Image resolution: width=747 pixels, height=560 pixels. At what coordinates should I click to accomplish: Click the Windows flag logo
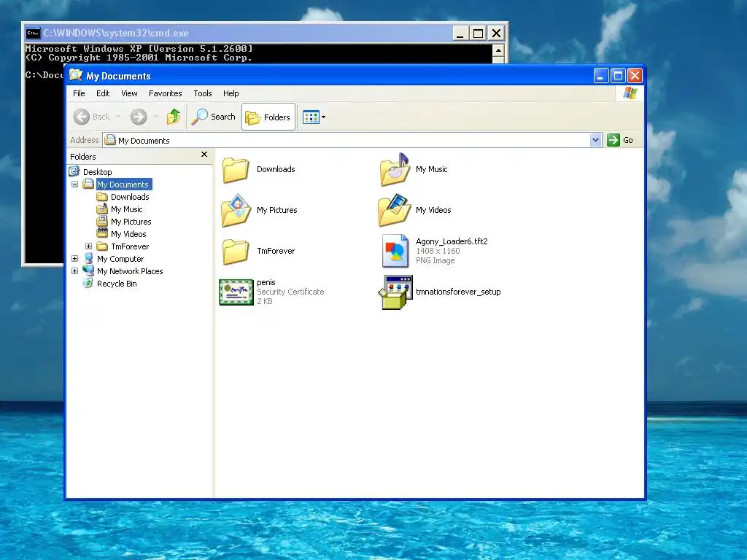coord(630,93)
